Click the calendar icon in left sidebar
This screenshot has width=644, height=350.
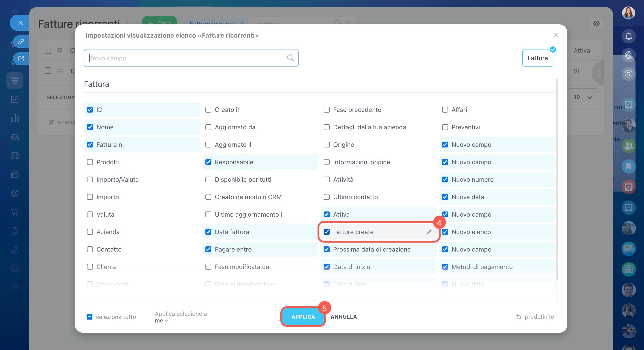(x=15, y=156)
